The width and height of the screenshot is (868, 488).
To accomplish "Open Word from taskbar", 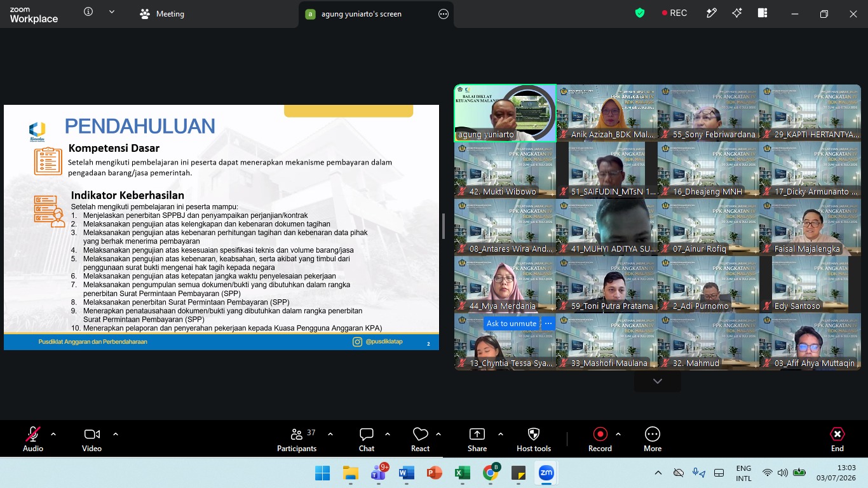I will point(407,473).
